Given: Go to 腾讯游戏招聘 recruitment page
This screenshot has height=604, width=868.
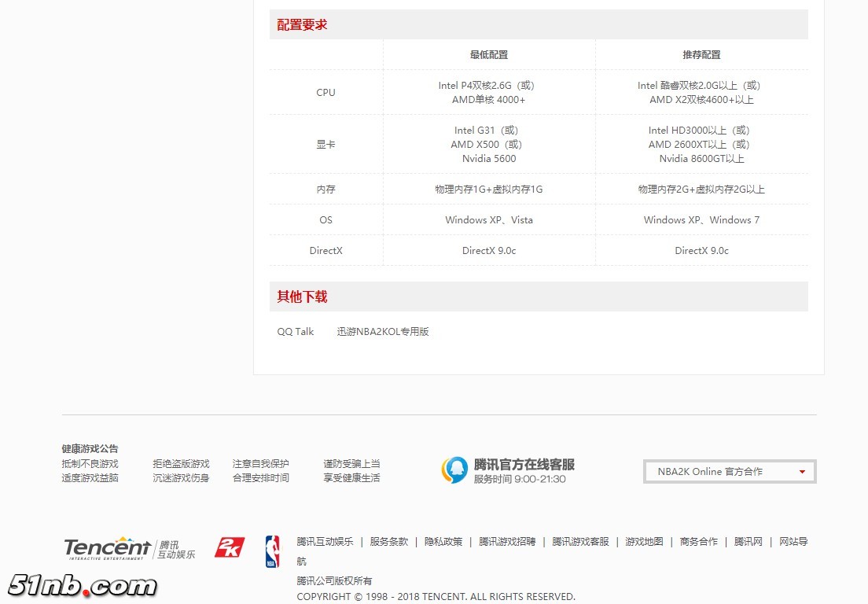Looking at the screenshot, I should click(x=507, y=542).
